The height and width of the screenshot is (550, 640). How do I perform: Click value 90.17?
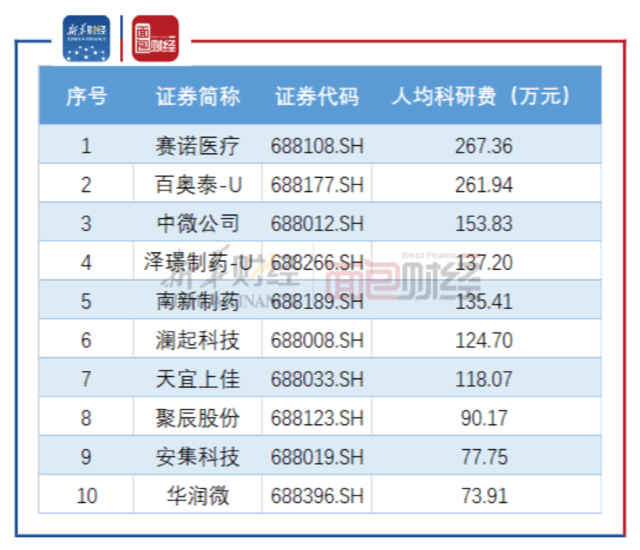coord(484,418)
